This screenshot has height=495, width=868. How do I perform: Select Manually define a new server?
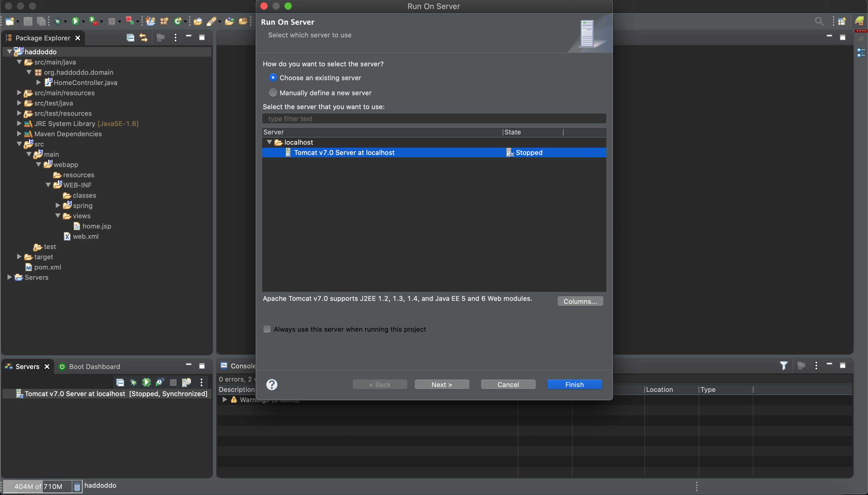[x=273, y=93]
